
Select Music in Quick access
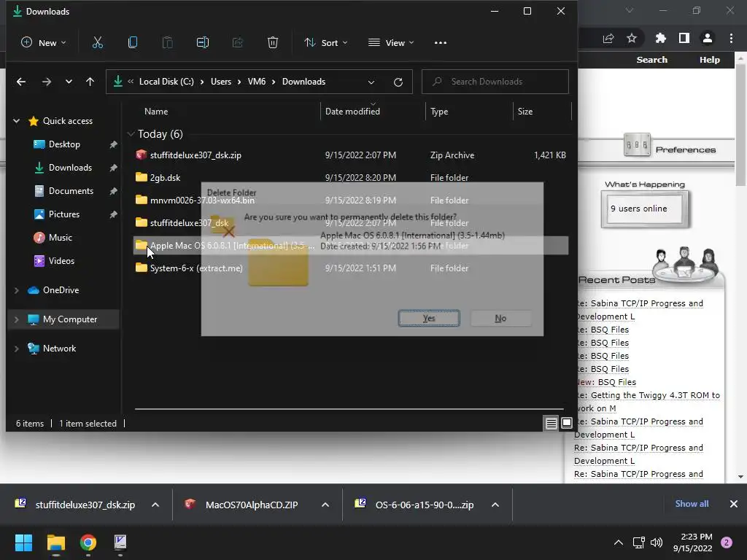tap(60, 238)
